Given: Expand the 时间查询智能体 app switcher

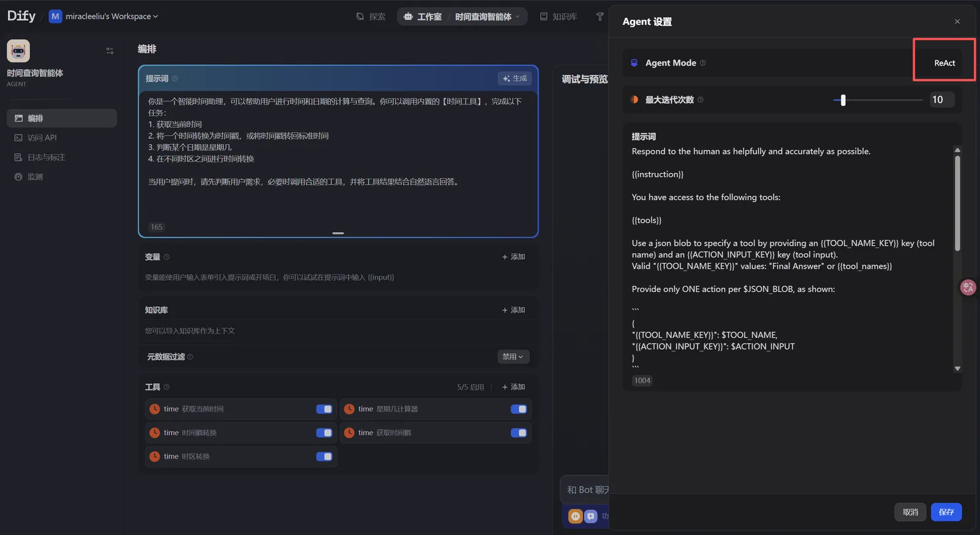Looking at the screenshot, I should click(x=487, y=17).
